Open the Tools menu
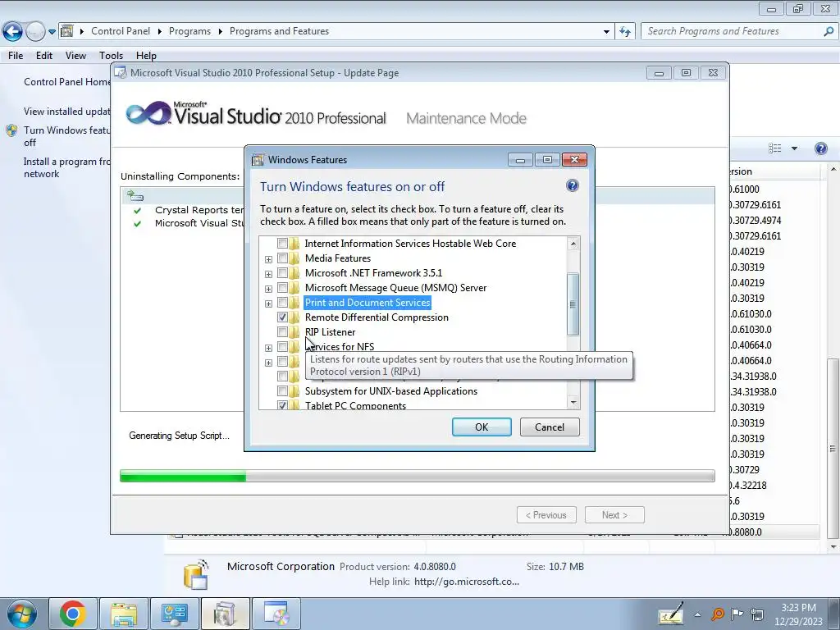This screenshot has height=630, width=840. (111, 56)
